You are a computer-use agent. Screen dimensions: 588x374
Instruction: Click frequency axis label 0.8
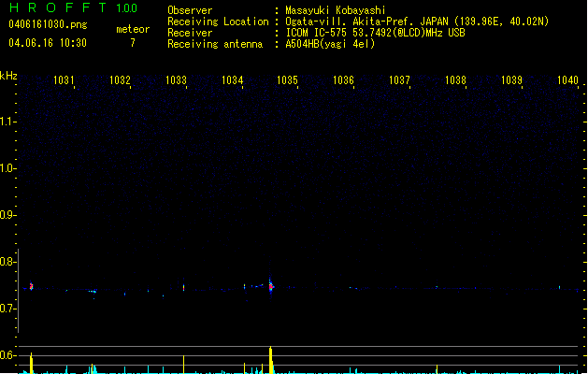(x=7, y=262)
